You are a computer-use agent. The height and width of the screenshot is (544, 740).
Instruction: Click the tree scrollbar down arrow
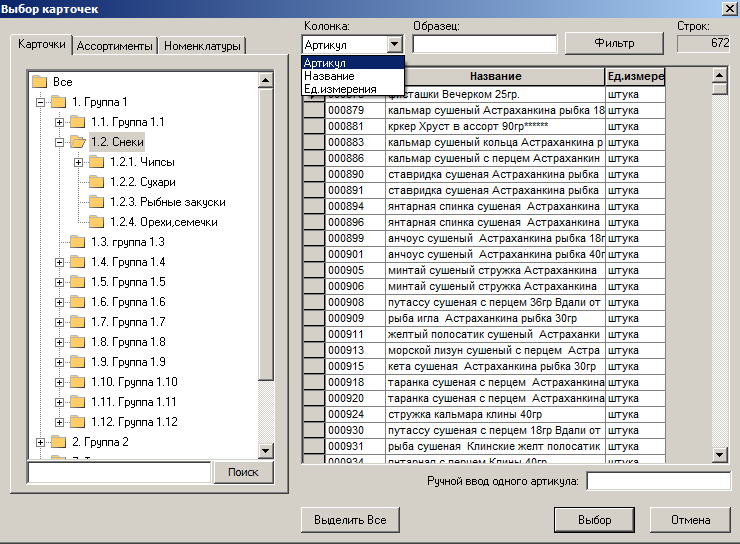point(266,451)
